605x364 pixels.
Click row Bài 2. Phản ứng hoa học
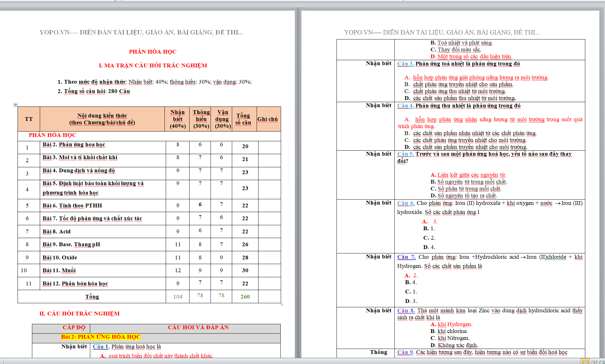149,147
